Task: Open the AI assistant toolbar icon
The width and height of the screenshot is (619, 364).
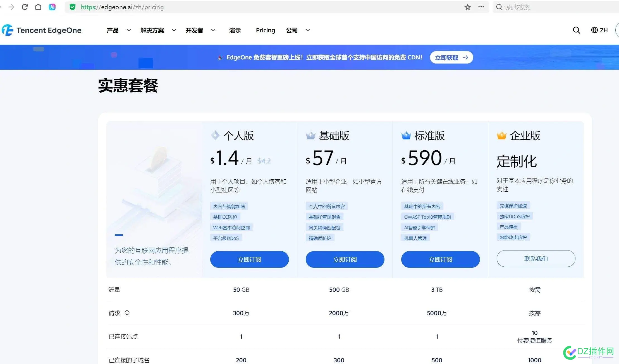Action: click(52, 7)
